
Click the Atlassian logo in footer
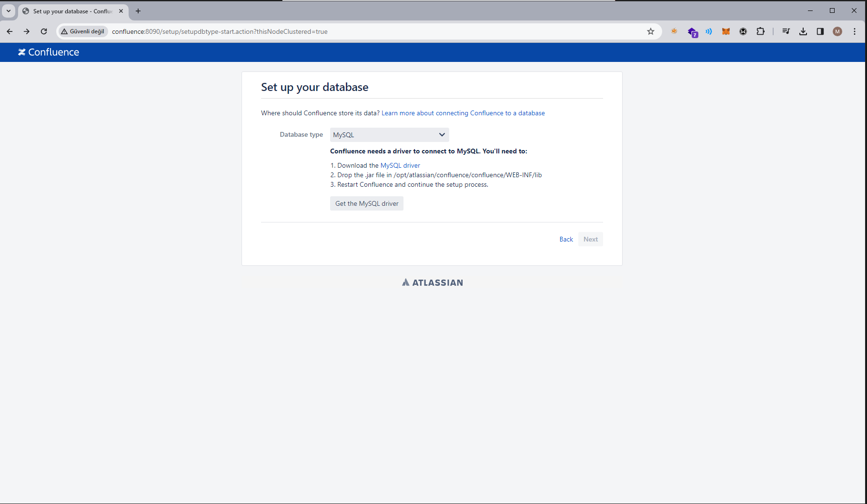(433, 282)
